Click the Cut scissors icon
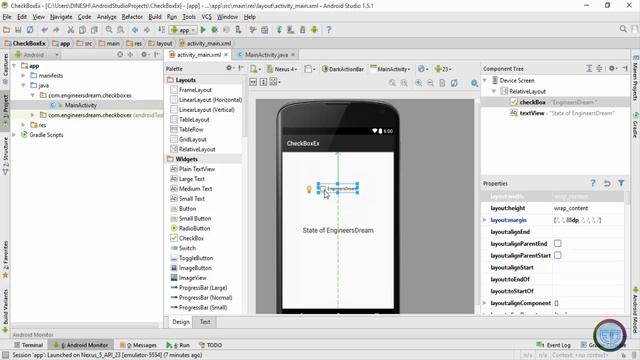The height and width of the screenshot is (360, 640). pos(71,30)
